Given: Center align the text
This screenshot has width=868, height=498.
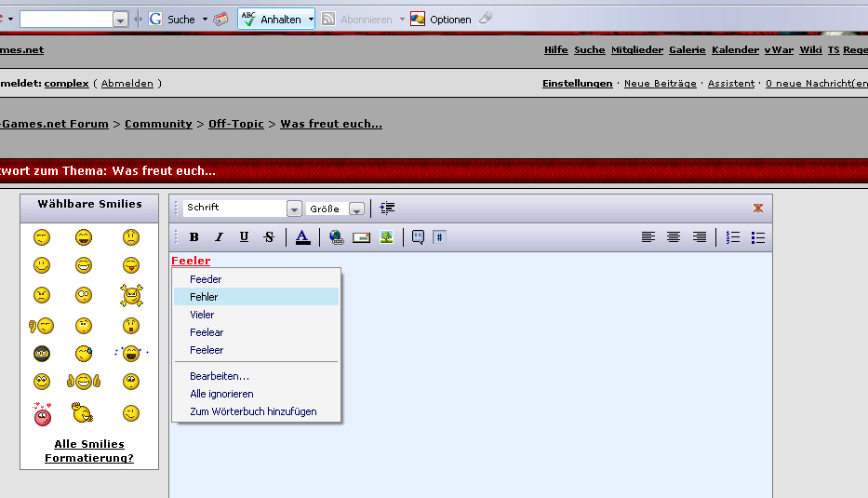Looking at the screenshot, I should coord(674,237).
